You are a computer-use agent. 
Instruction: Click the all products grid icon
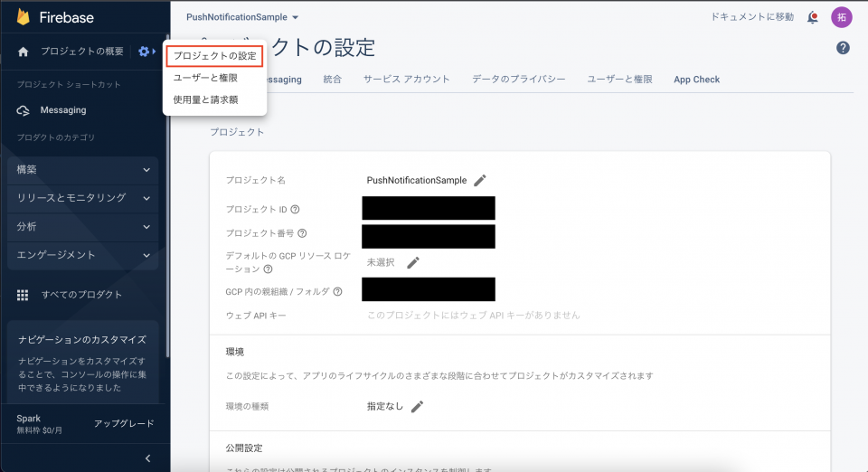[23, 295]
